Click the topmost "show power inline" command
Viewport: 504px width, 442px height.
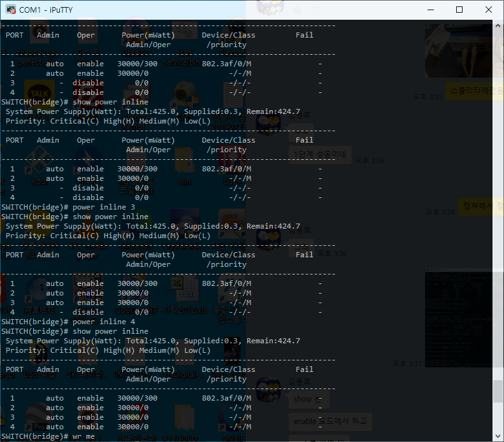pos(110,102)
